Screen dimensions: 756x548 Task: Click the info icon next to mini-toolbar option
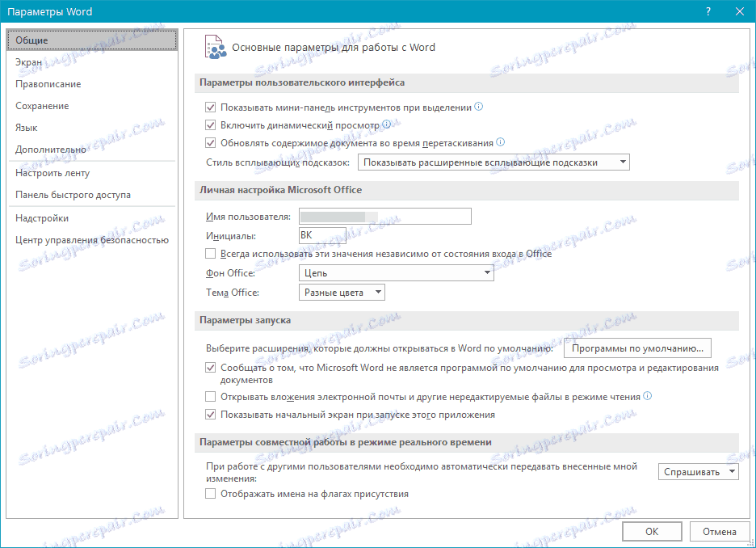(x=479, y=107)
